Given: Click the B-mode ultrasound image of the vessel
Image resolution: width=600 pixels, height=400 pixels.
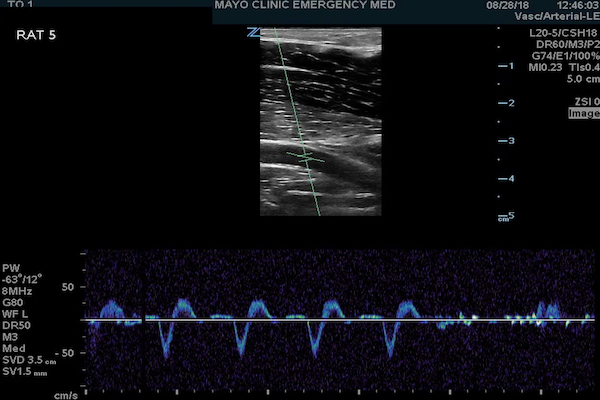Looking at the screenshot, I should [x=321, y=121].
